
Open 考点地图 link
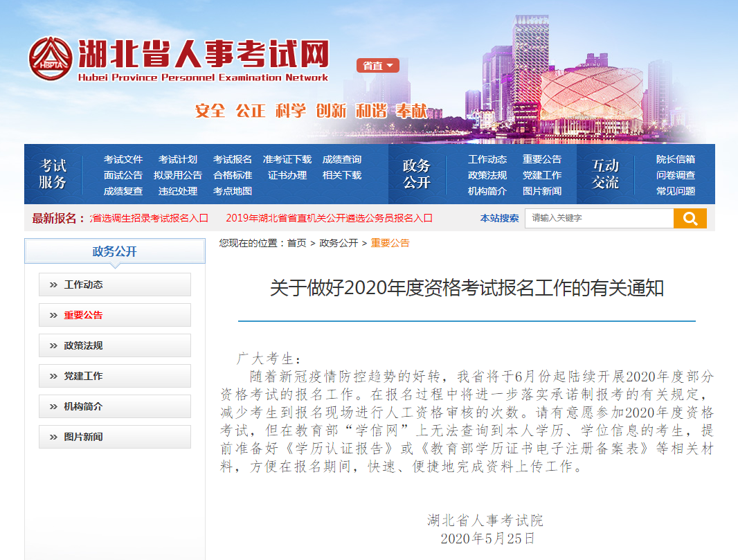pos(232,191)
